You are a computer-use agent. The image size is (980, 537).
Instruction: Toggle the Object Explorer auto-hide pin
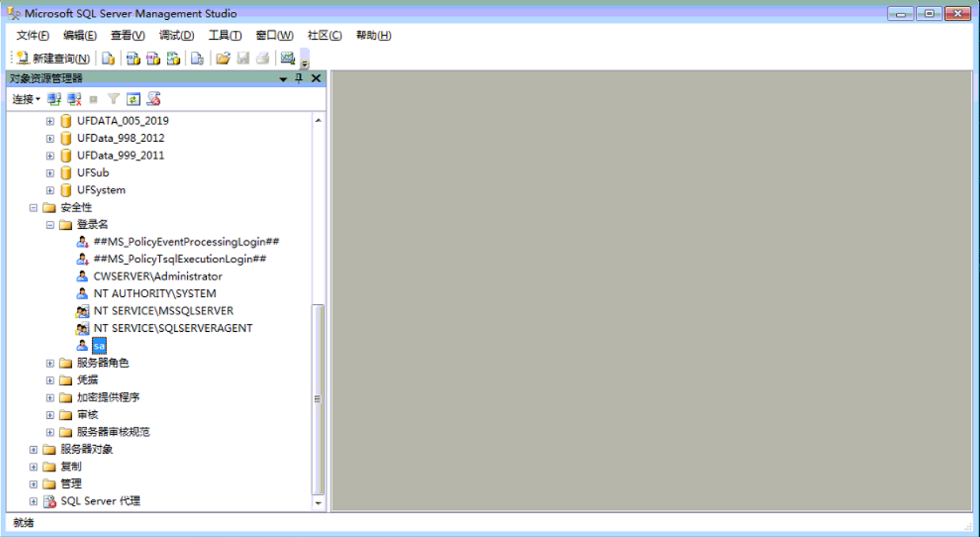(299, 78)
